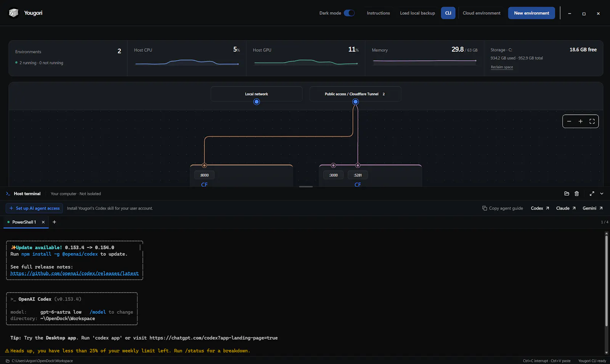Click the 'Yougori CLI ready' status text
The width and height of the screenshot is (610, 364).
point(592,361)
